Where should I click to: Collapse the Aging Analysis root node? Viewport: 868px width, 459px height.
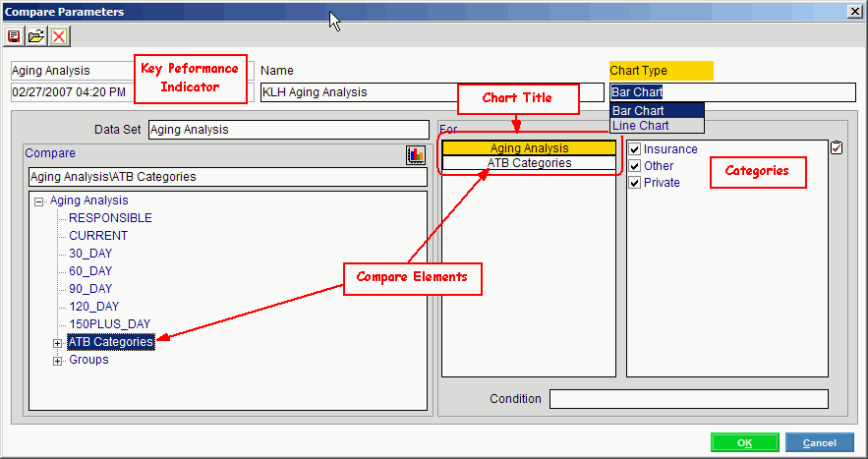pos(38,201)
